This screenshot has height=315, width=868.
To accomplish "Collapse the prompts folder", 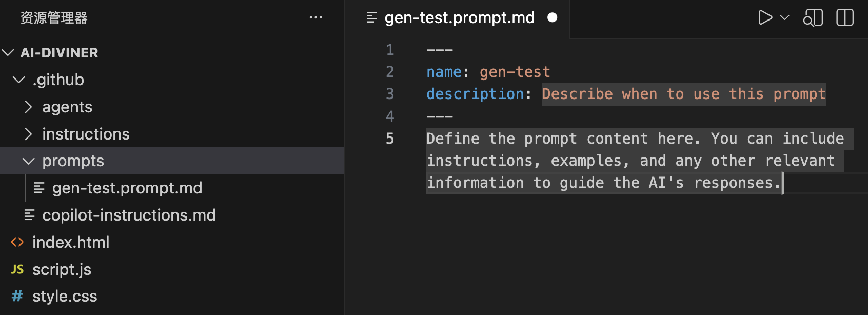I will (x=28, y=161).
